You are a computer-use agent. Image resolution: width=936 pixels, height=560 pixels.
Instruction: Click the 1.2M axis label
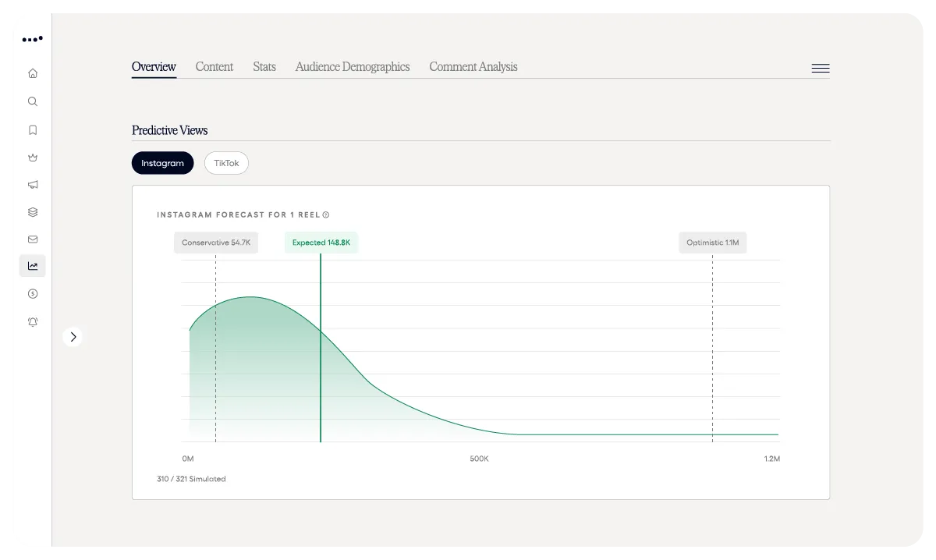tap(772, 459)
